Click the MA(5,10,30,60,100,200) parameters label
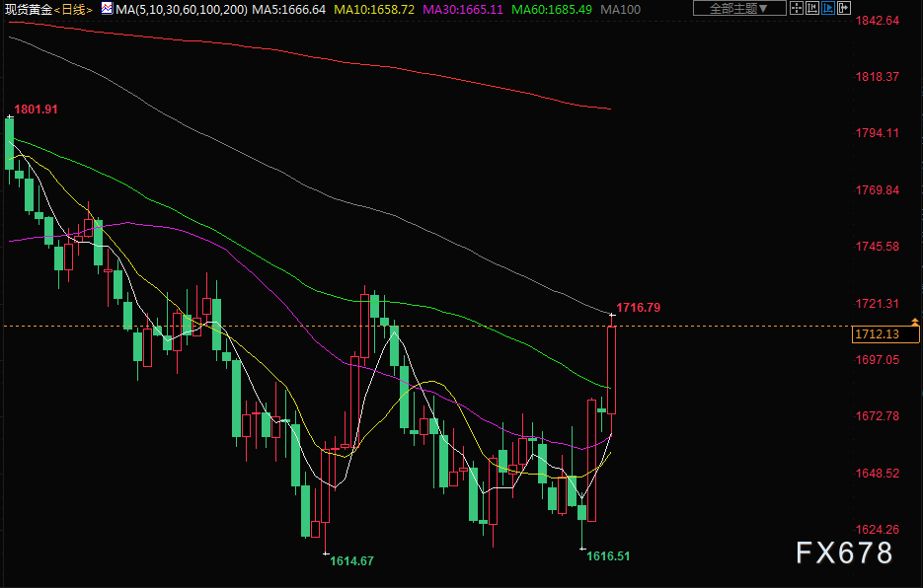The width and height of the screenshot is (923, 588). (182, 10)
